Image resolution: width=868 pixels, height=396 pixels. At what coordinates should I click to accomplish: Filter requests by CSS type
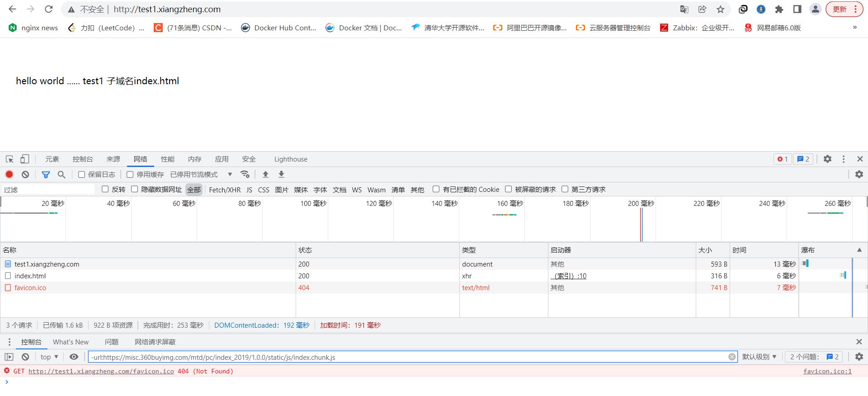point(264,190)
